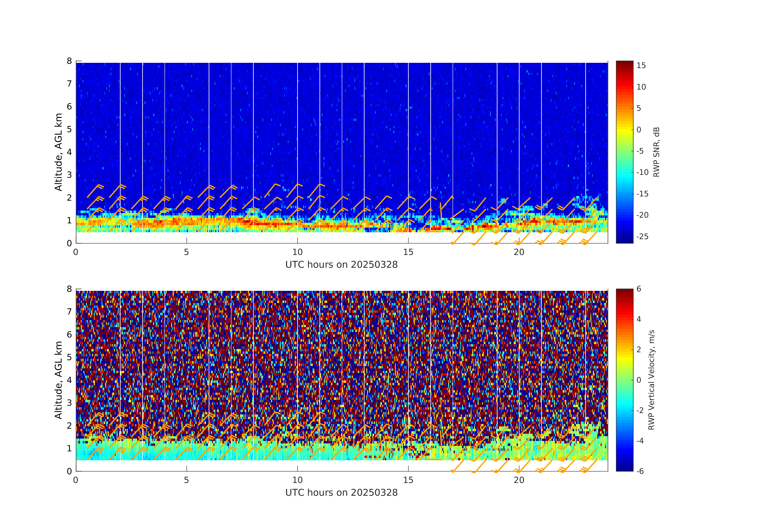Click the y-axis tick label 0 on the bottom plot
This screenshot has height=532, width=775.
tap(69, 471)
